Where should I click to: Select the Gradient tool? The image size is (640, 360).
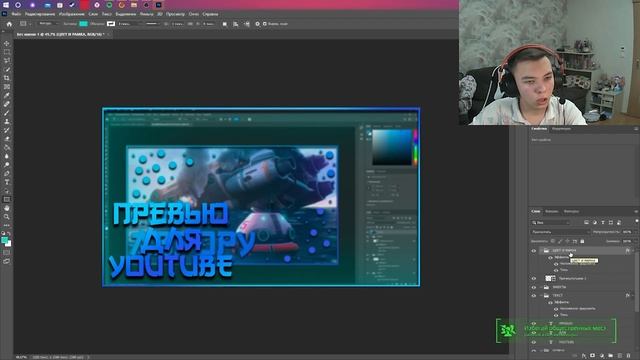[x=7, y=147]
